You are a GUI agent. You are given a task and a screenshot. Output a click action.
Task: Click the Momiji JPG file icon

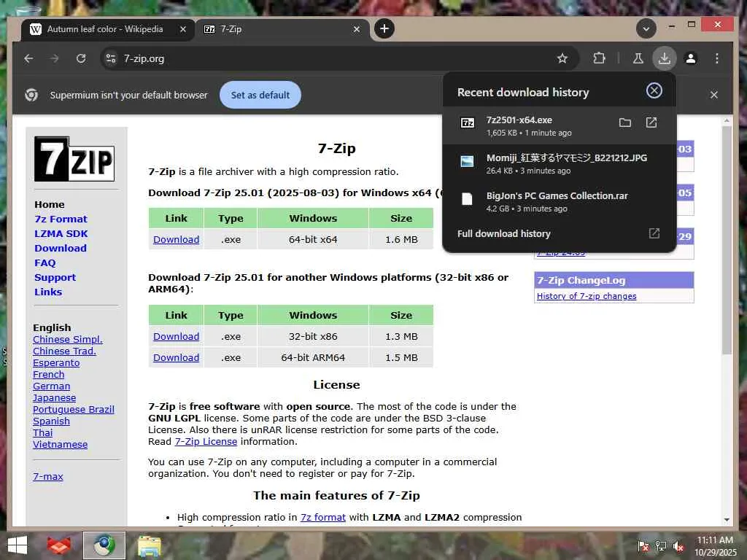pos(468,161)
